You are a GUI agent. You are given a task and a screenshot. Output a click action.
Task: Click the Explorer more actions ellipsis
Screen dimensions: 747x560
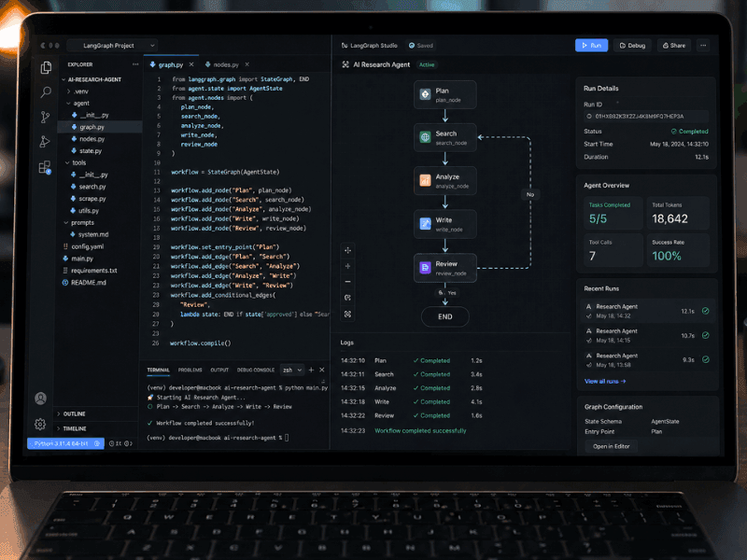coord(135,64)
